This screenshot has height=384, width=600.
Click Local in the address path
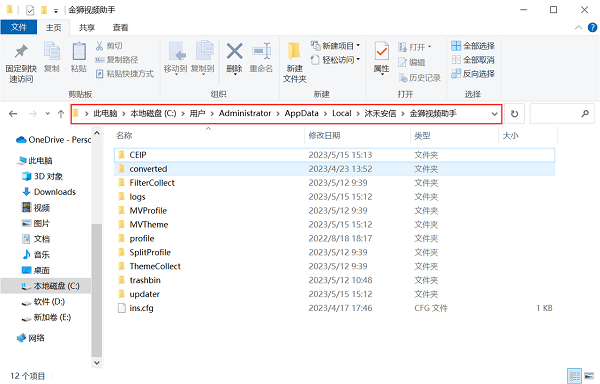click(341, 114)
